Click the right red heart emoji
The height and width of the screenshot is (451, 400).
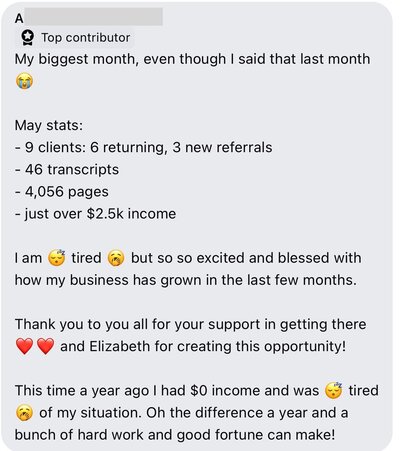point(45,346)
